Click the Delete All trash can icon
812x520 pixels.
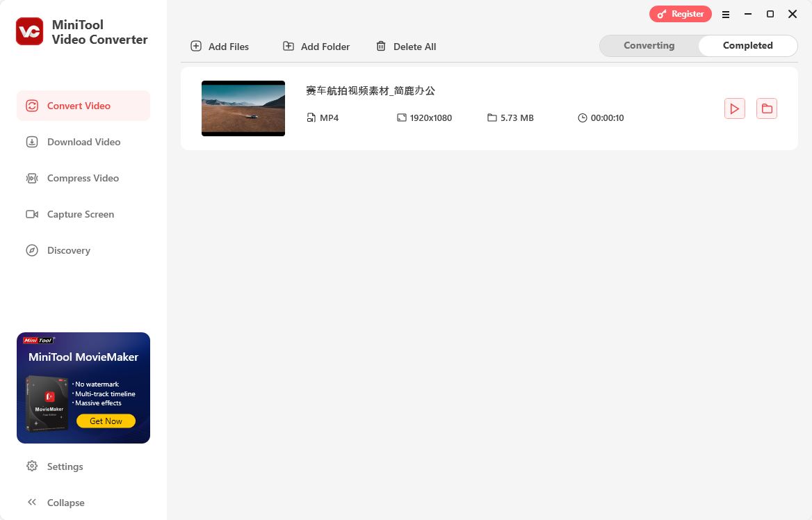(x=381, y=46)
